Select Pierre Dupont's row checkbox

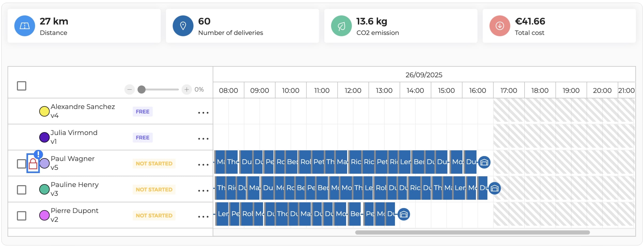point(22,216)
